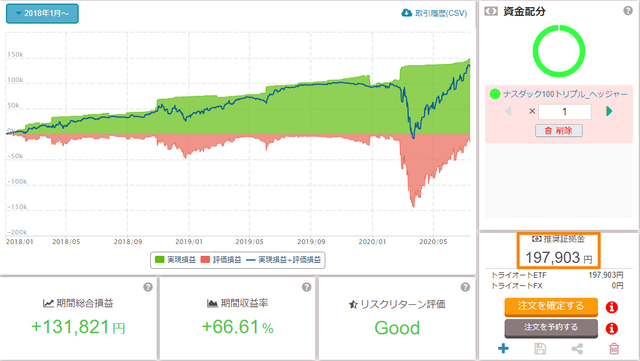Image resolution: width=640 pixels, height=361 pixels.
Task: Download 取引履歴(CSV) trade history
Action: point(434,13)
